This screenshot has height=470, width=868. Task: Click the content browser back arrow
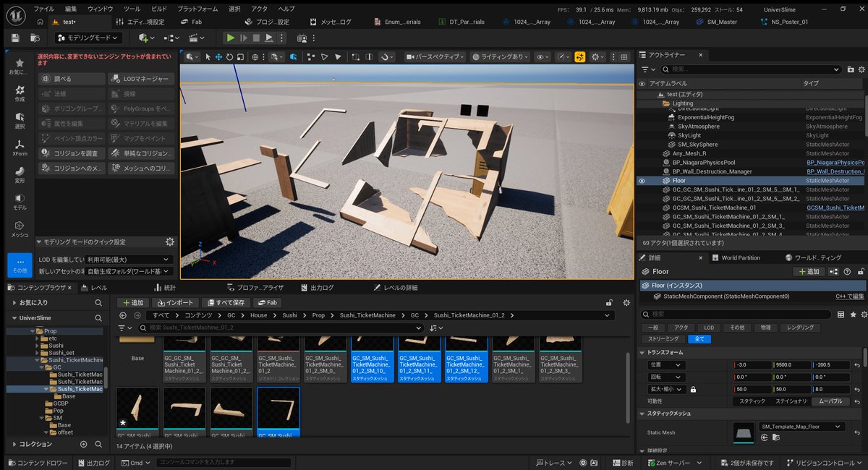(122, 315)
